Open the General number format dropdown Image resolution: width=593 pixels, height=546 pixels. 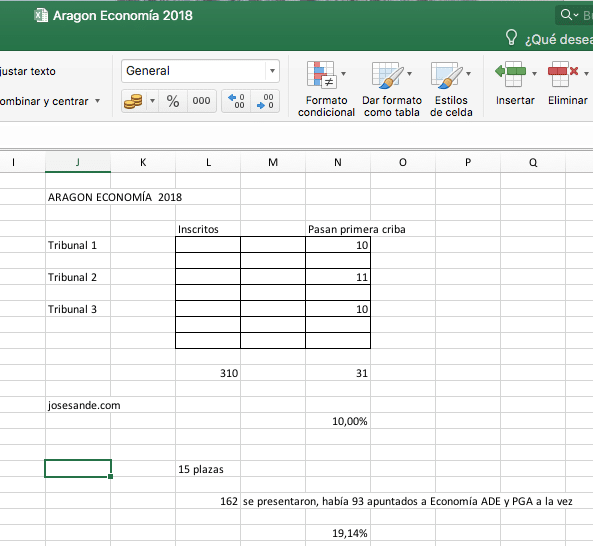click(272, 71)
